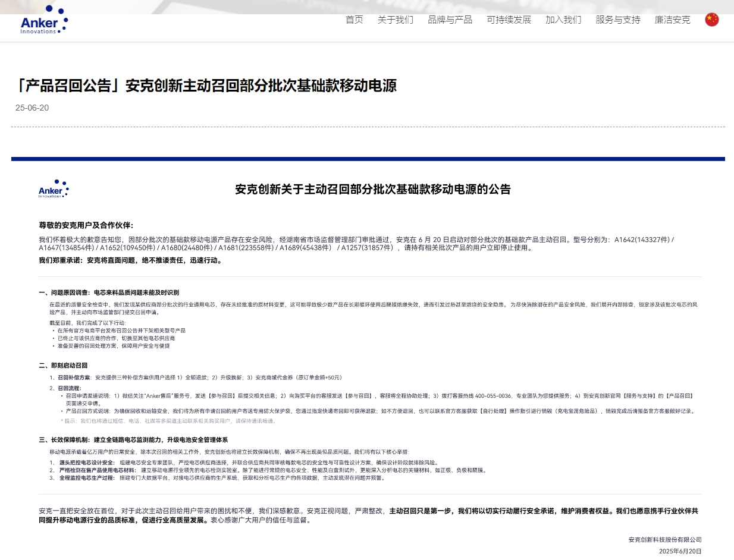Open the 可持续发展 menu item
Screen dimensions: 734x560
tap(509, 20)
